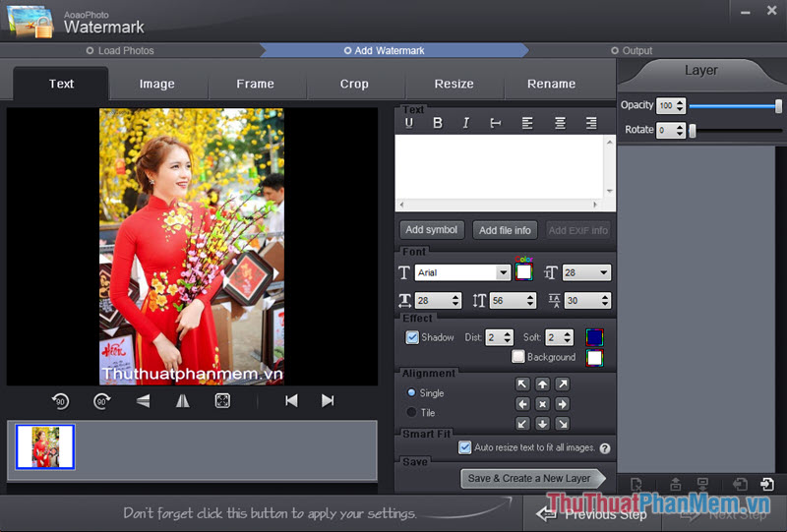Switch to the Rename tab
The image size is (787, 532).
[552, 84]
